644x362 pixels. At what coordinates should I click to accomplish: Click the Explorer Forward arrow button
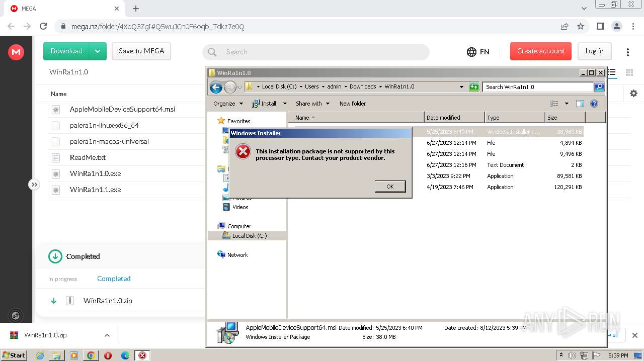(x=230, y=87)
